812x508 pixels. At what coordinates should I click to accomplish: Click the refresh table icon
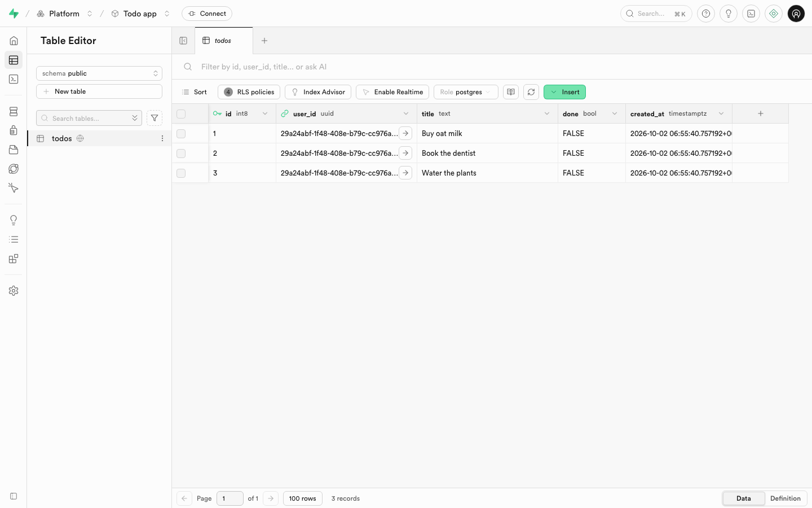(531, 92)
